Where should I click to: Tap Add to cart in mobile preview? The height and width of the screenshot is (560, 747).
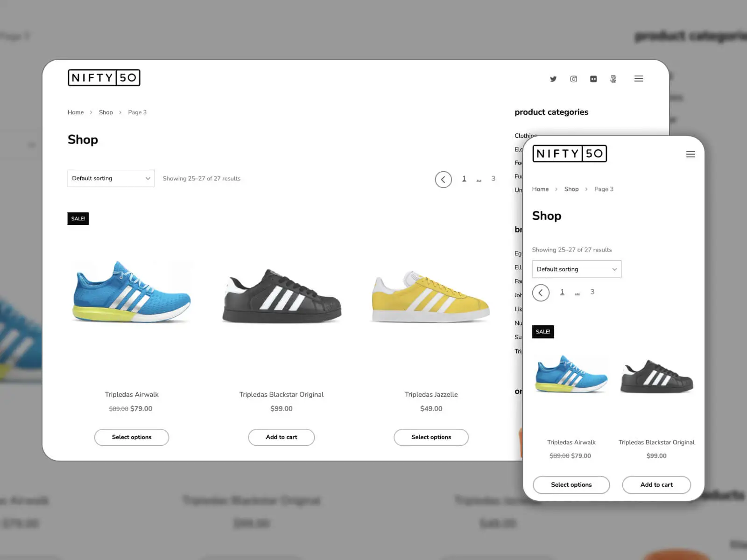[x=656, y=485]
